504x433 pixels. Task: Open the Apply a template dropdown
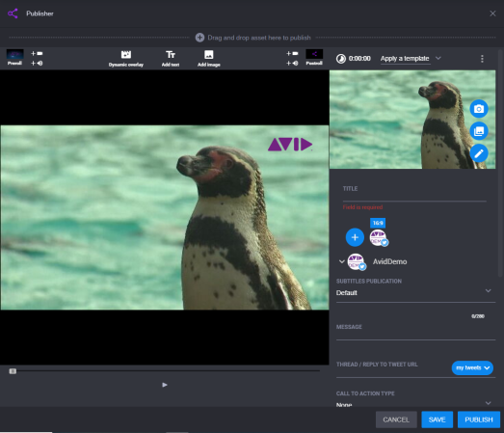(411, 59)
